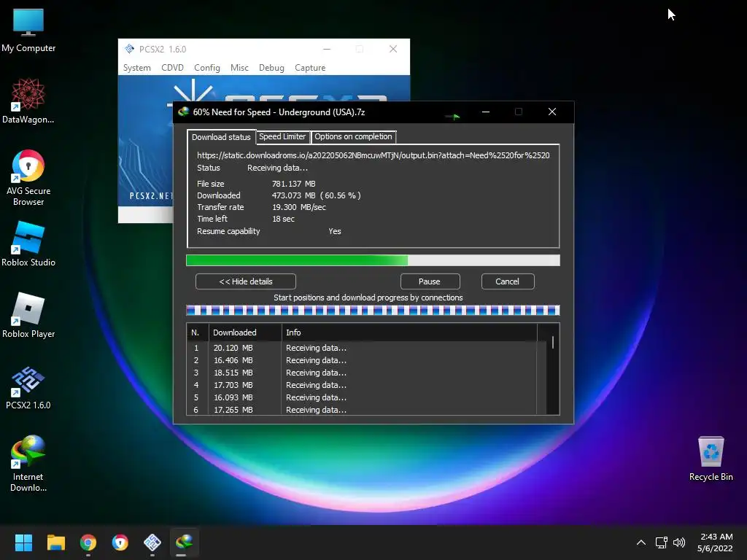Select the Recycle Bin desktop icon
The height and width of the screenshot is (560, 747).
tap(711, 459)
